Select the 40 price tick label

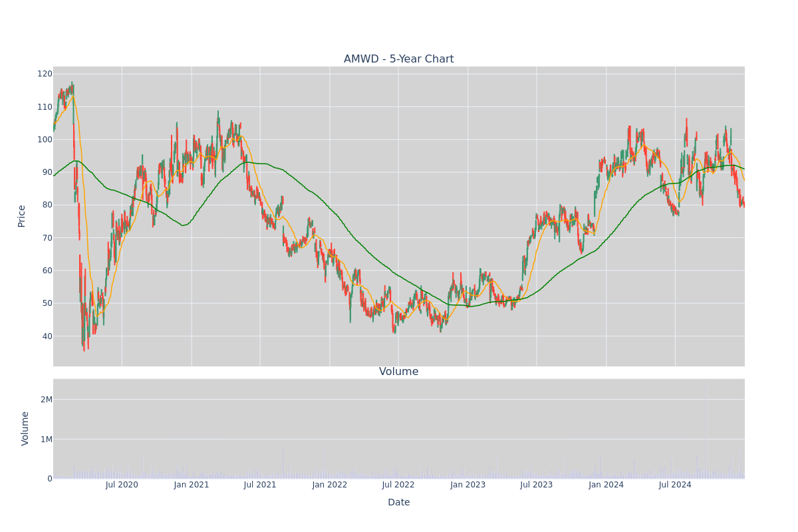pos(47,336)
